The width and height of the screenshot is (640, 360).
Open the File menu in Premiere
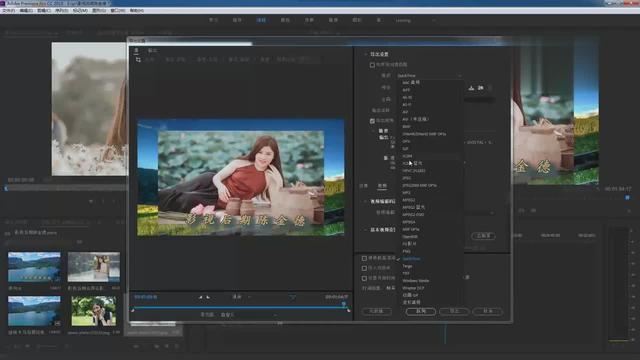[x=8, y=11]
